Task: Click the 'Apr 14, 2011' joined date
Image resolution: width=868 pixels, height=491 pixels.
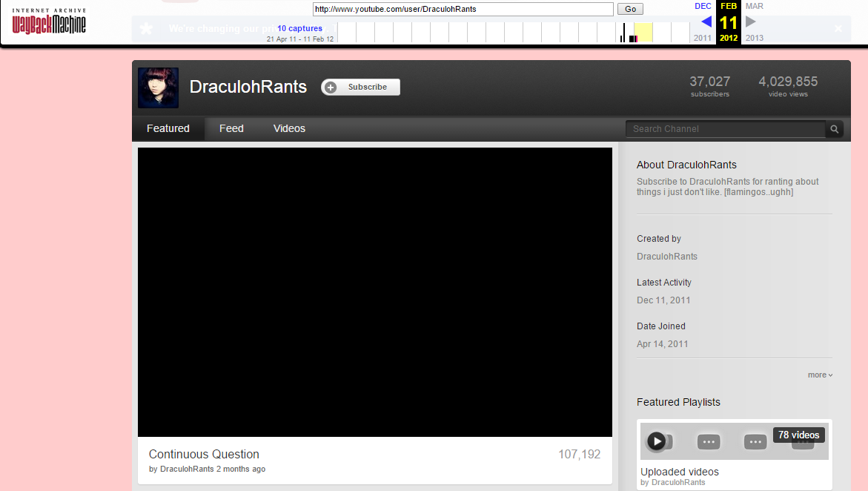Action: (x=663, y=344)
